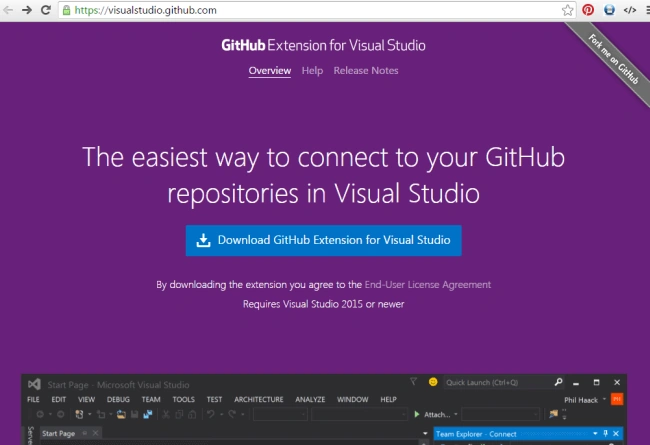Viewport: 650px width, 445px height.
Task: Open the WINDOW menu in Visual Studio
Action: pos(352,399)
